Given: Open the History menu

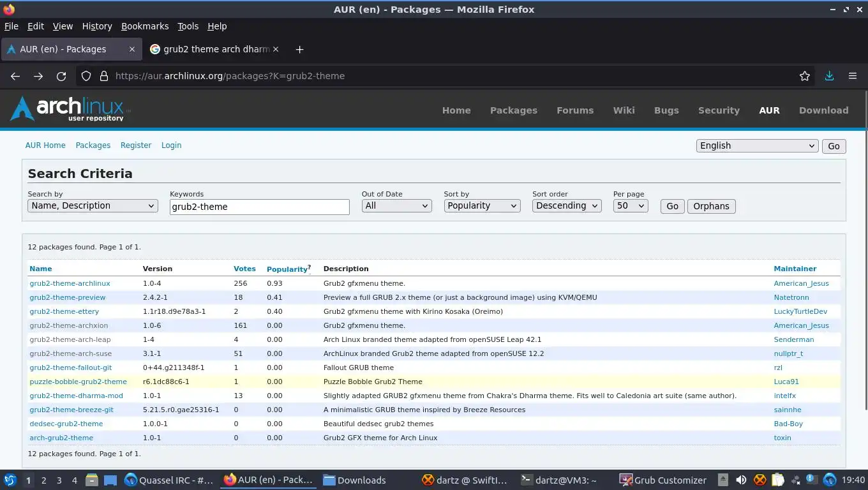Looking at the screenshot, I should (97, 26).
